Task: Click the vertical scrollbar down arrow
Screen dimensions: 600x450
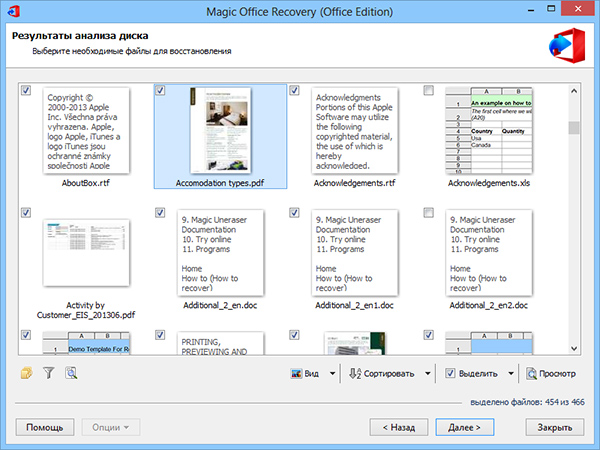Action: [x=574, y=349]
